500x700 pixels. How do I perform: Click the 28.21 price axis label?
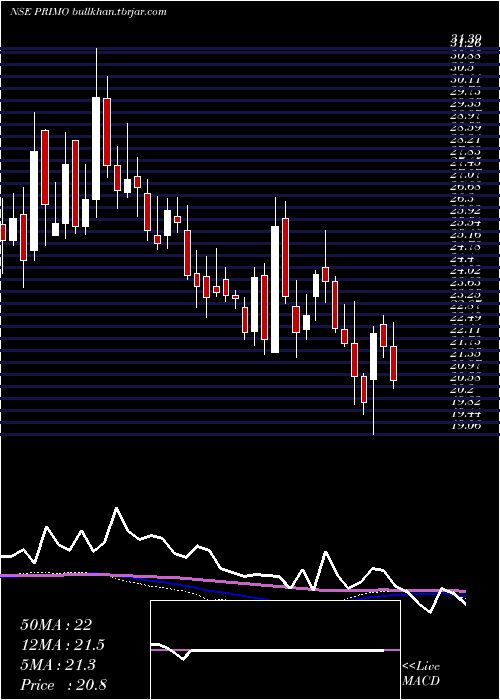pos(466,139)
